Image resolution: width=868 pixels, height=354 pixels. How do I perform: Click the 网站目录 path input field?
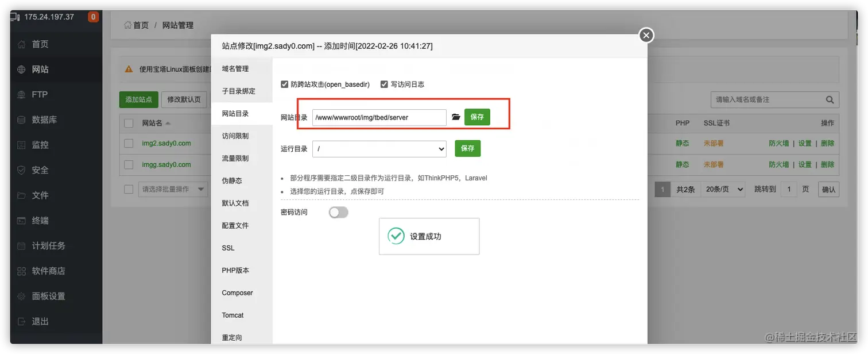pyautogui.click(x=379, y=117)
